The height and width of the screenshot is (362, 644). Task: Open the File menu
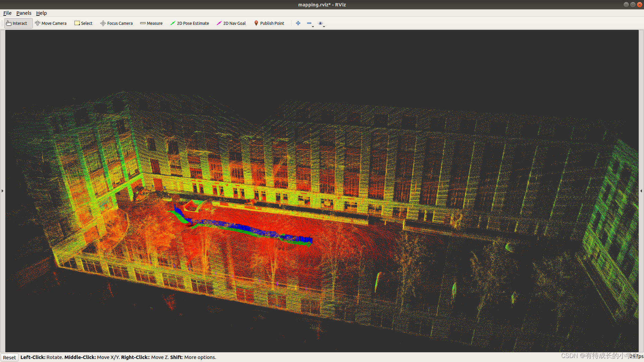[7, 13]
